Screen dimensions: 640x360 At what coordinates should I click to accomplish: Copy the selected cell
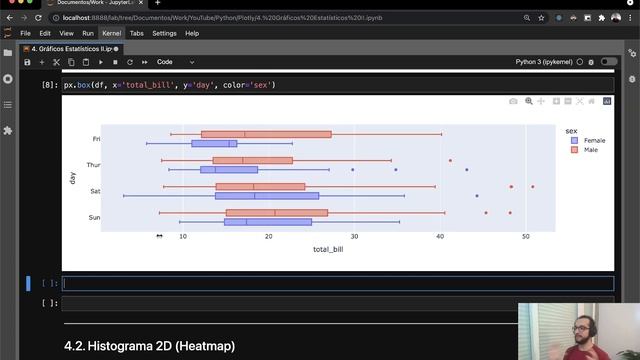pos(71,62)
